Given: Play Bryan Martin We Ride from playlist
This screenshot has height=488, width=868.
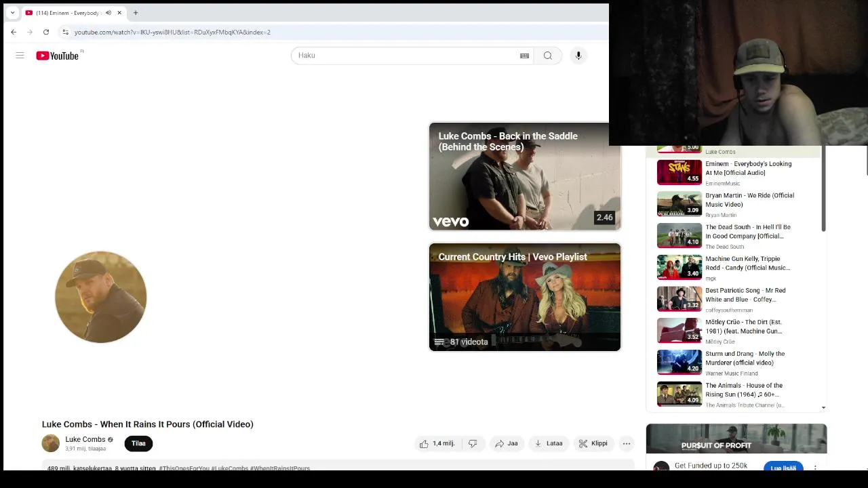Looking at the screenshot, I should [749, 200].
